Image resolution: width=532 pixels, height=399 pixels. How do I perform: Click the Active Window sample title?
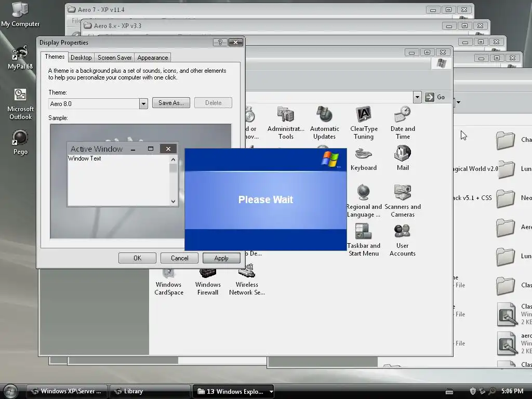pos(97,149)
